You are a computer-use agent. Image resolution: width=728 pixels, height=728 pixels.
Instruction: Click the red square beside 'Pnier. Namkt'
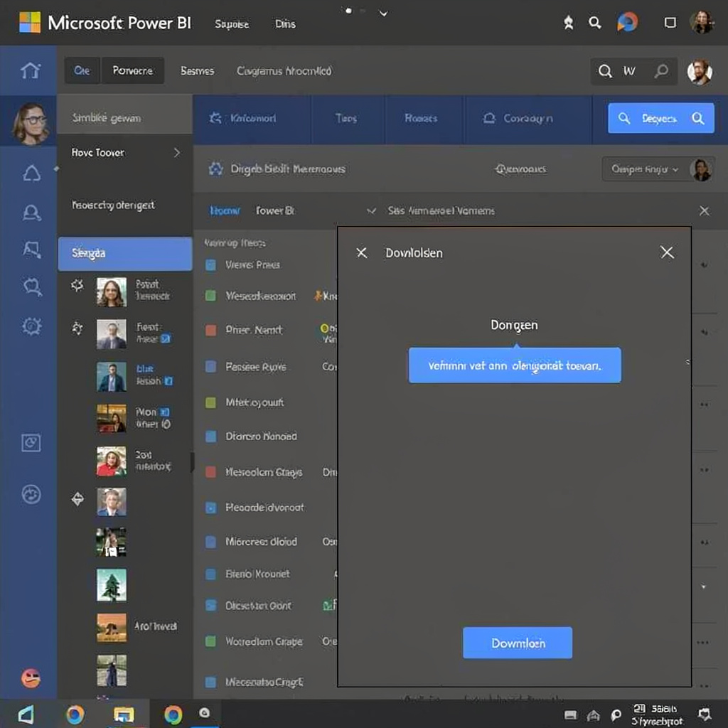pyautogui.click(x=210, y=330)
